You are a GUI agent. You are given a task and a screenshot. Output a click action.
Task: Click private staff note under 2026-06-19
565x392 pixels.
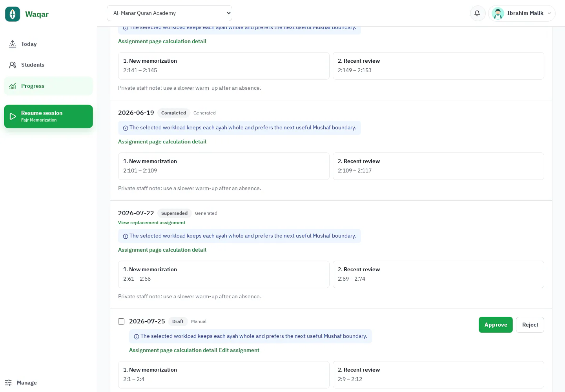190,189
